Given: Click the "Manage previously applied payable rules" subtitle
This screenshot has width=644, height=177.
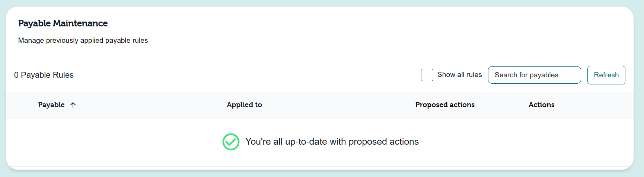Looking at the screenshot, I should pos(83,41).
